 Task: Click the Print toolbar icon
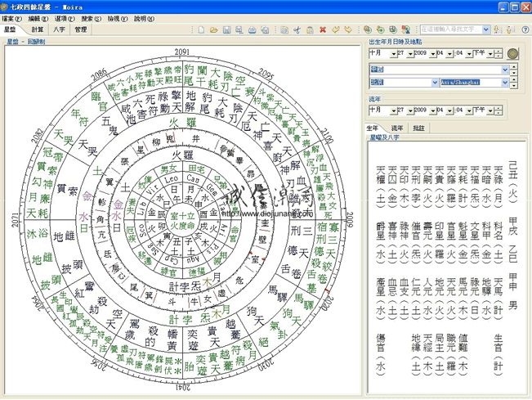pos(253,29)
